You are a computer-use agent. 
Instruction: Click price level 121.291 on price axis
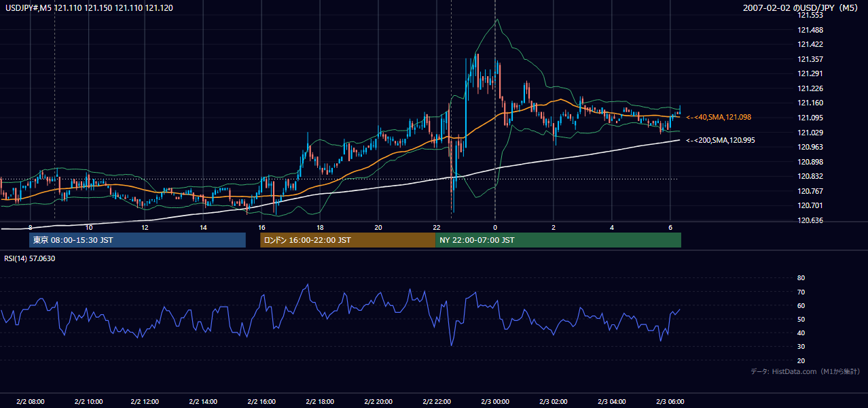click(x=810, y=73)
